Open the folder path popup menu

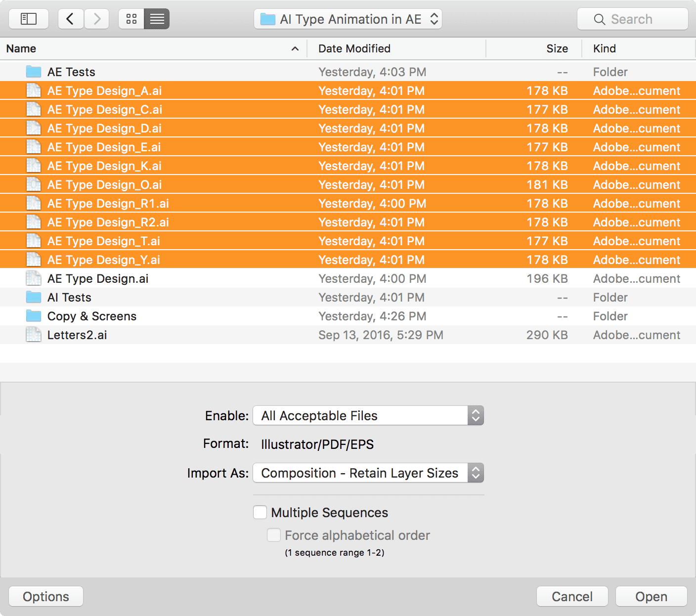point(348,19)
